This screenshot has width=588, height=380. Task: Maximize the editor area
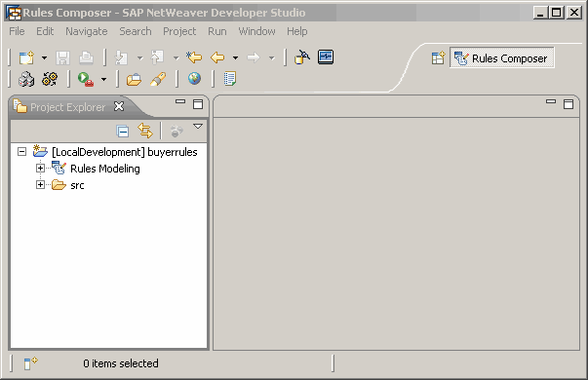568,104
